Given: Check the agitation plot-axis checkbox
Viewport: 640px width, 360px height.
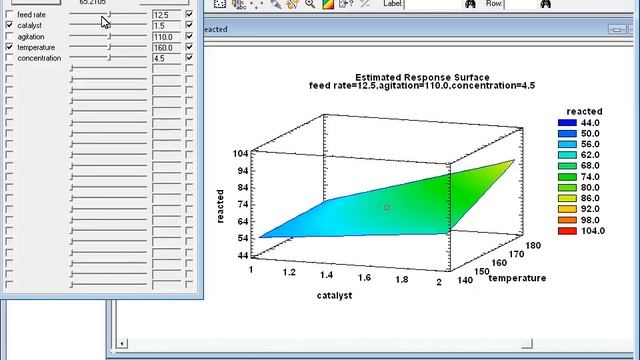Looking at the screenshot, I should coord(9,36).
